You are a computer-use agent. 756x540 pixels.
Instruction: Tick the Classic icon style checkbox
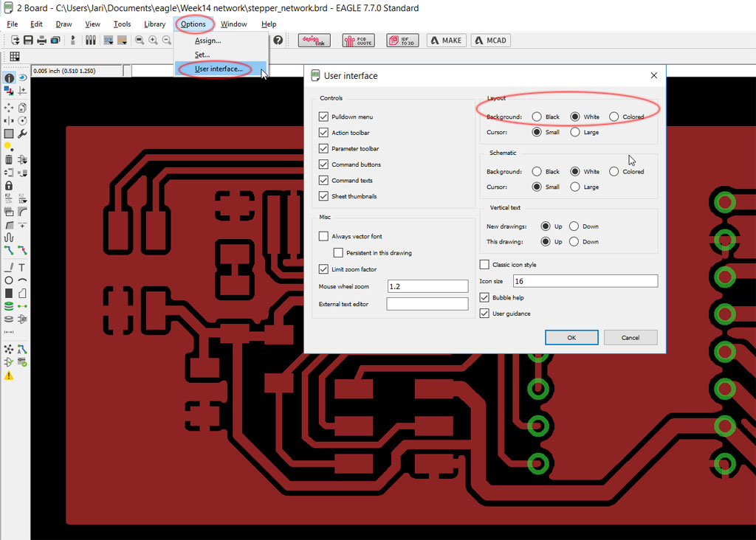484,264
